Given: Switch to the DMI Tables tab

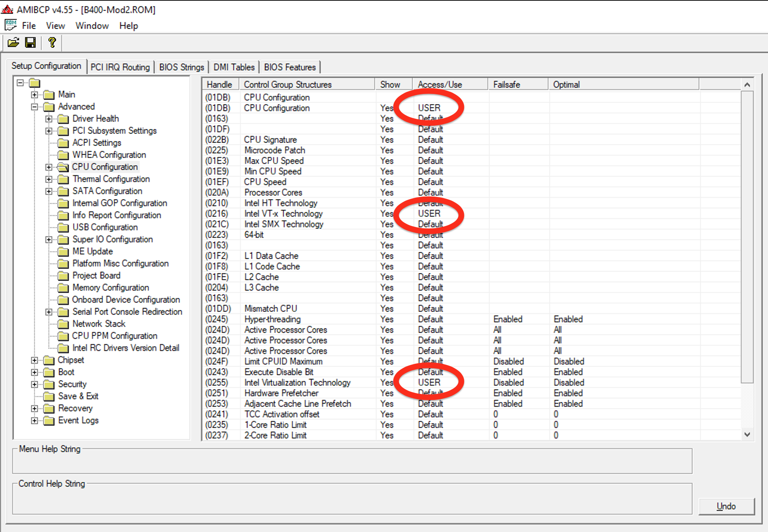Looking at the screenshot, I should (234, 67).
